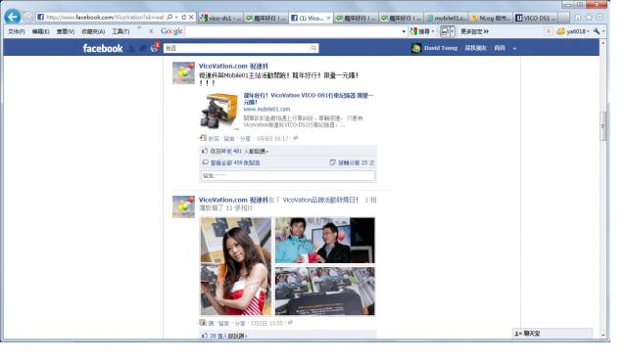
Task: Switch to the VICO DS1 tab
Action: (536, 18)
